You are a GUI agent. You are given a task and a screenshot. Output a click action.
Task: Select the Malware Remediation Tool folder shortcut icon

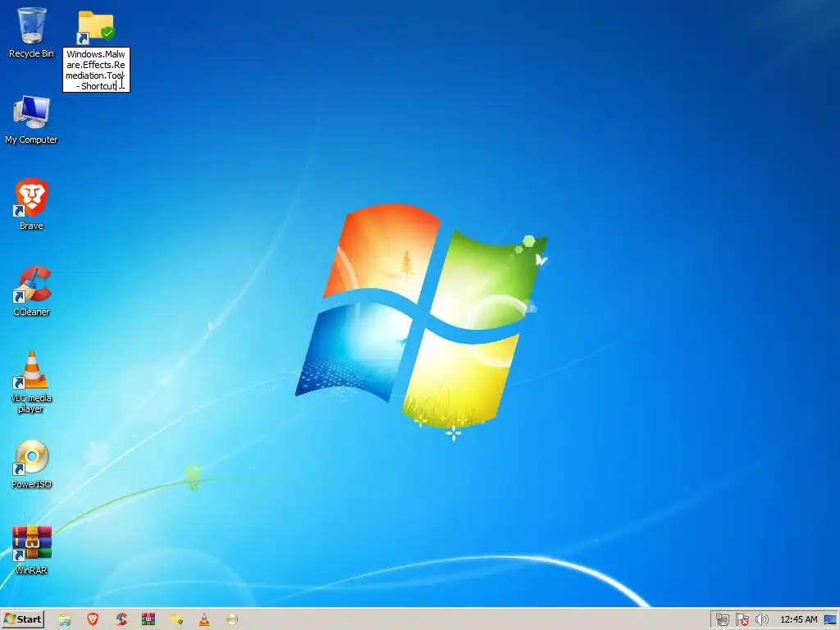click(x=96, y=27)
